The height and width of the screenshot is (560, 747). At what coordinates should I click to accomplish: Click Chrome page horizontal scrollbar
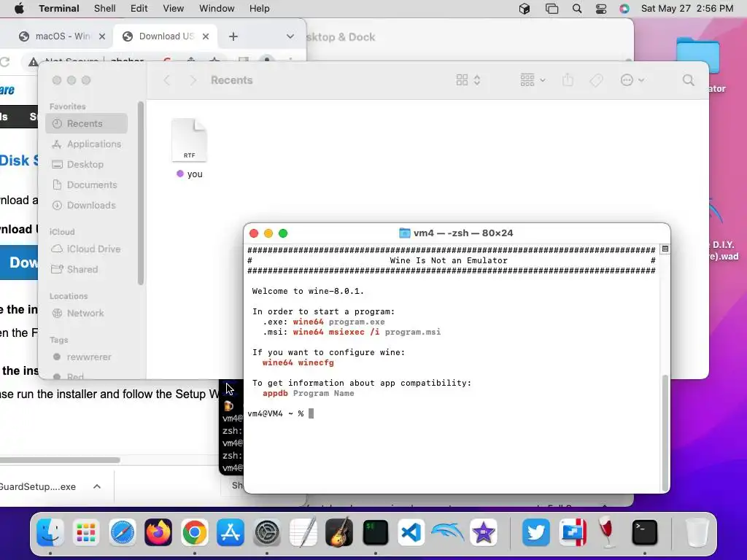click(x=60, y=460)
